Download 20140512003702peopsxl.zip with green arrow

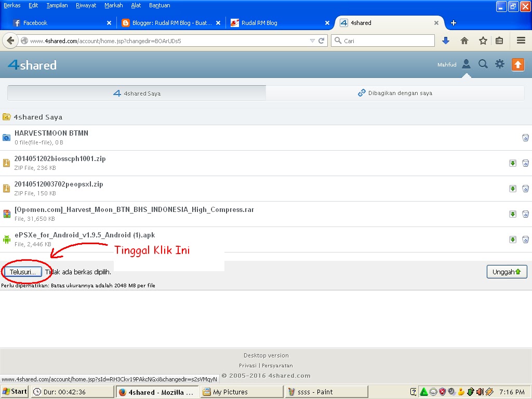pyautogui.click(x=513, y=189)
